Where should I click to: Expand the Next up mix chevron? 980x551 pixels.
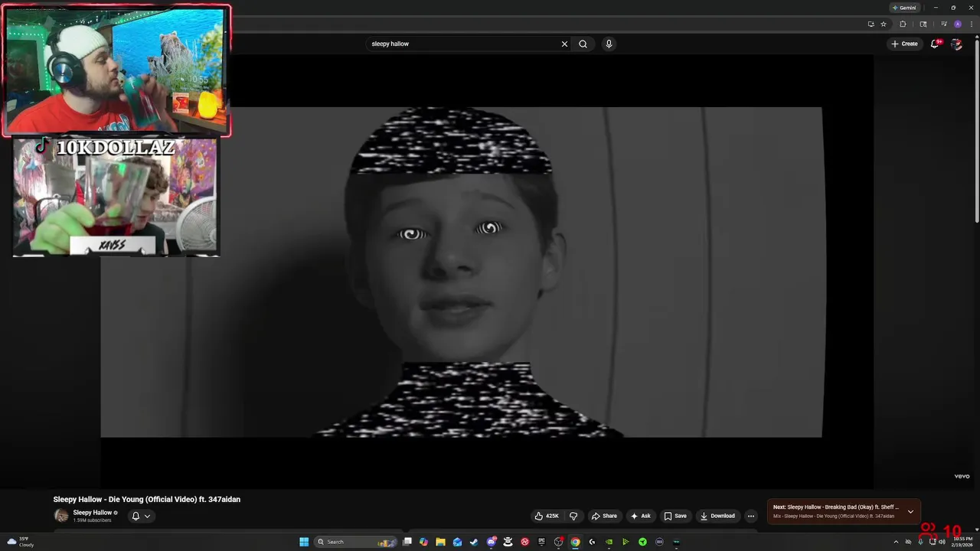click(x=910, y=512)
